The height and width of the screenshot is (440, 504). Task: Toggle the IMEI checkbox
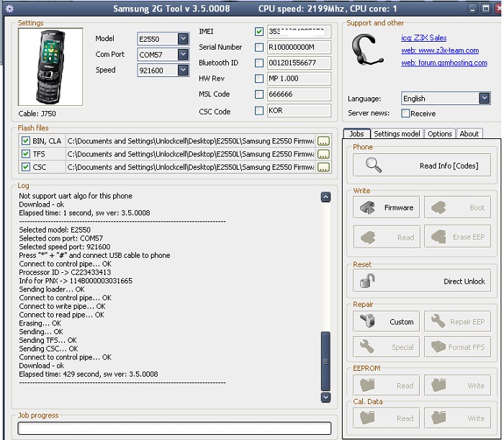coord(259,32)
